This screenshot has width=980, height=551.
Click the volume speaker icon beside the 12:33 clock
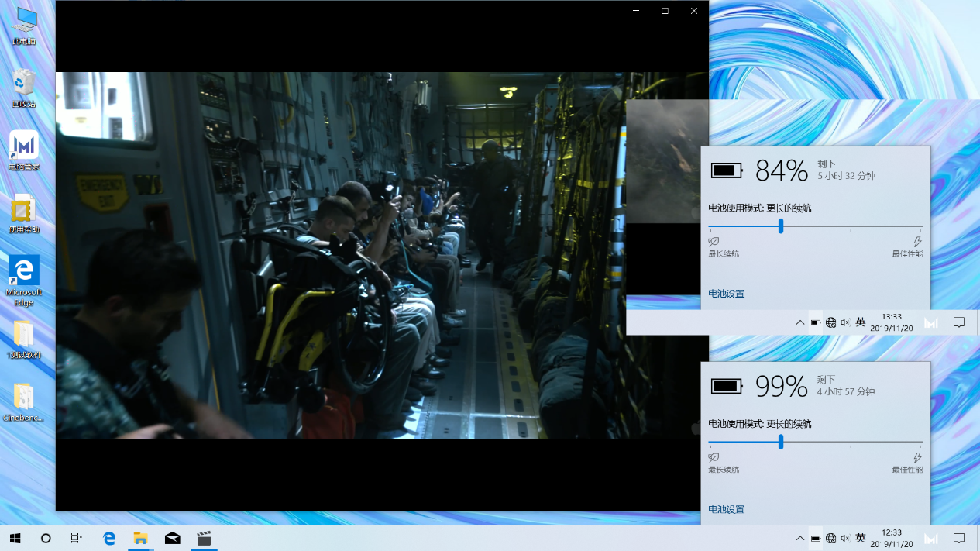pyautogui.click(x=845, y=539)
